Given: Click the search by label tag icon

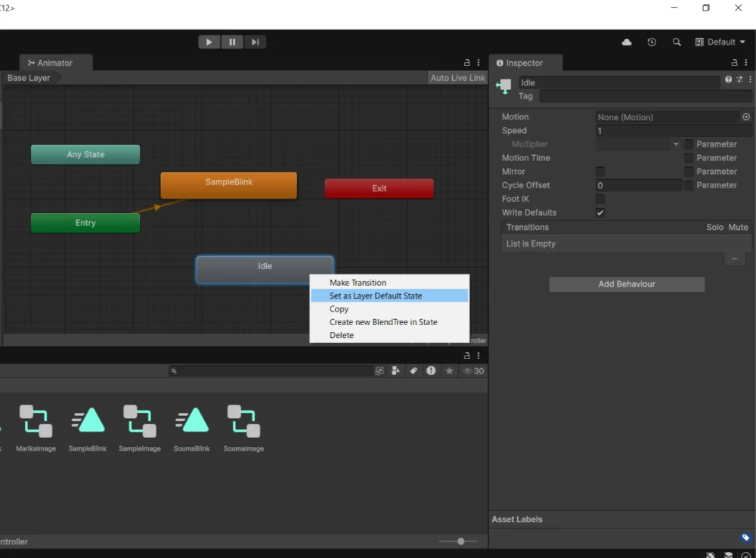Looking at the screenshot, I should (414, 371).
